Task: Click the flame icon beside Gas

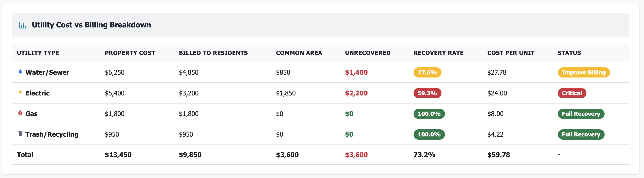Action: [x=20, y=113]
